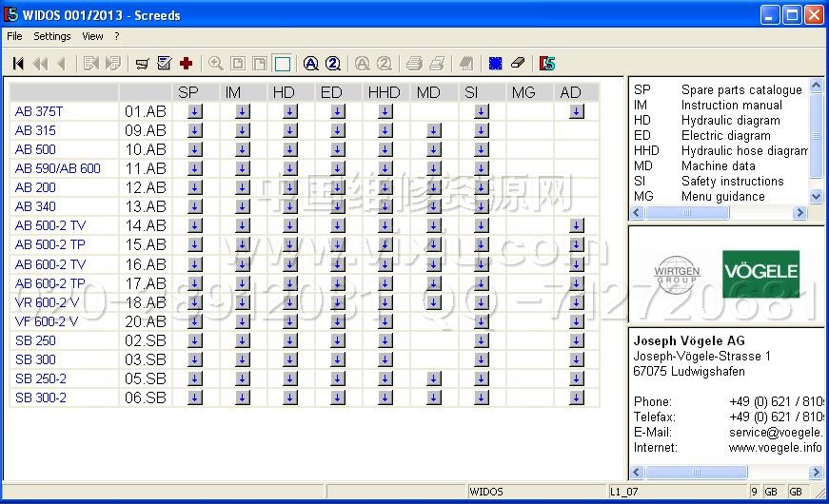Click the blue circled 2 toolbar icon

coord(333,64)
